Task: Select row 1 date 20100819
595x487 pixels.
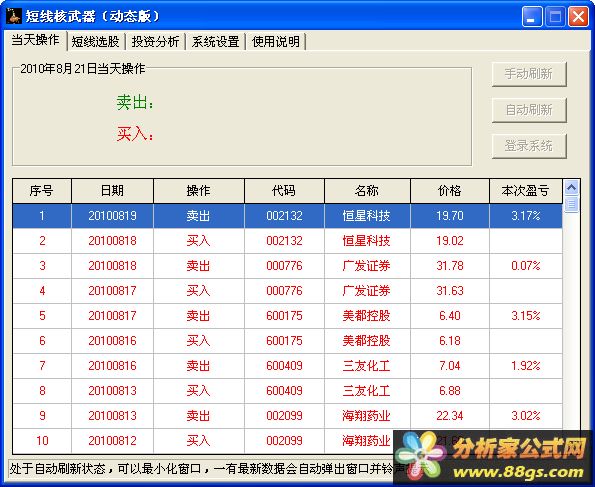Action: pos(112,216)
